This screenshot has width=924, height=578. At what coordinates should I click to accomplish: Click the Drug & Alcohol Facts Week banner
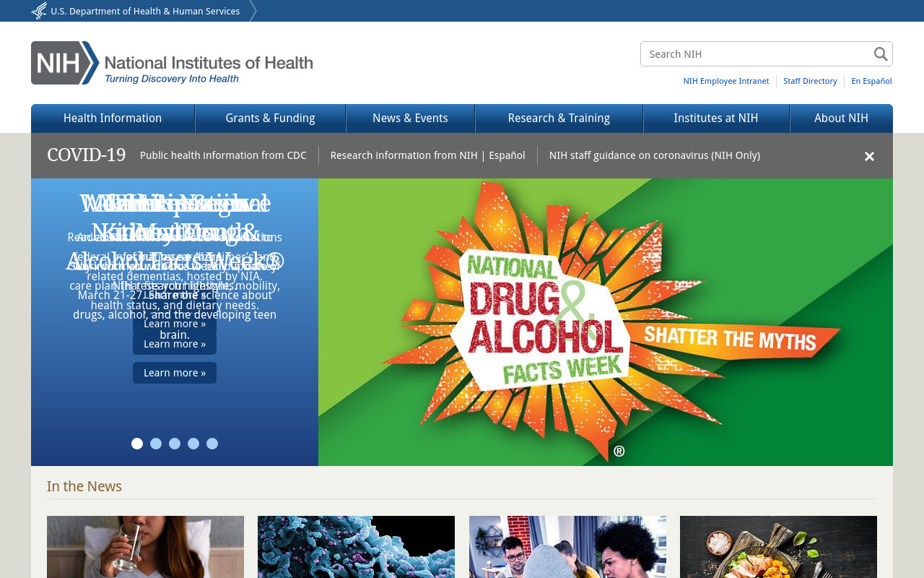pos(606,322)
